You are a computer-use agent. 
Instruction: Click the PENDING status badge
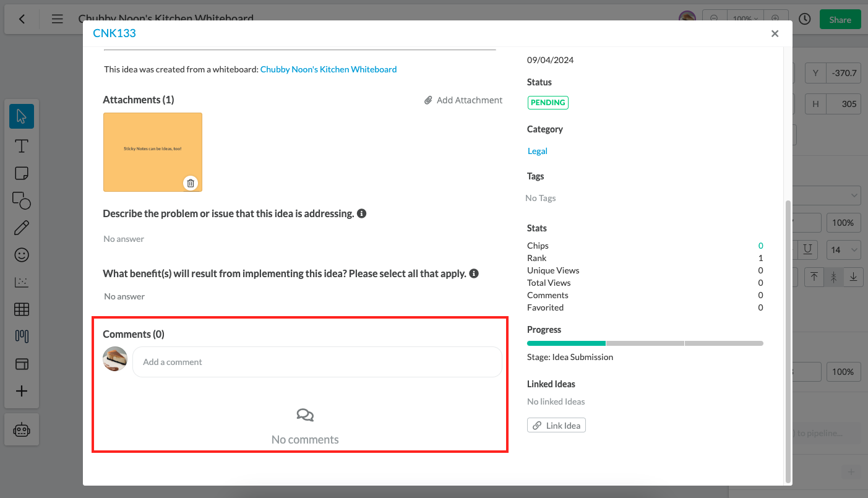pos(548,103)
